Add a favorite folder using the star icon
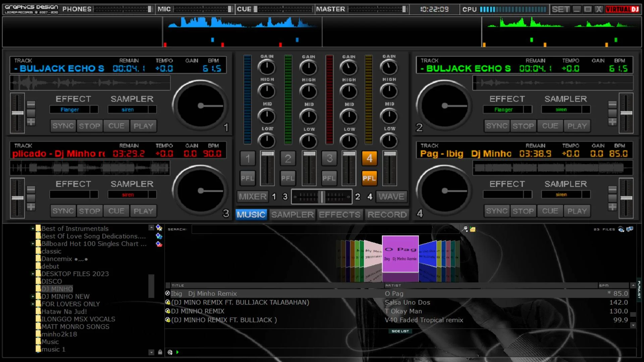This screenshot has width=644, height=362. pyautogui.click(x=159, y=228)
